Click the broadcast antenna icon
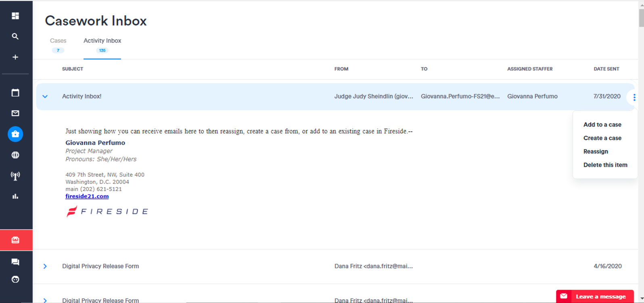The image size is (644, 303). (15, 176)
